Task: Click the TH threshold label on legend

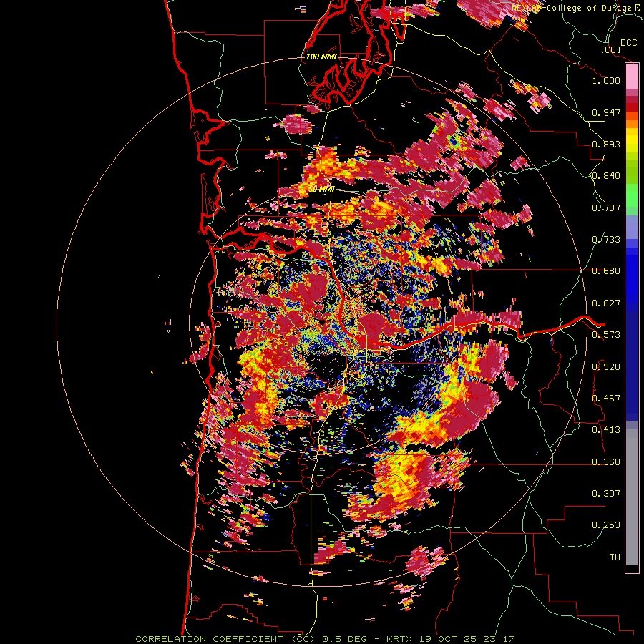Action: 615,557
